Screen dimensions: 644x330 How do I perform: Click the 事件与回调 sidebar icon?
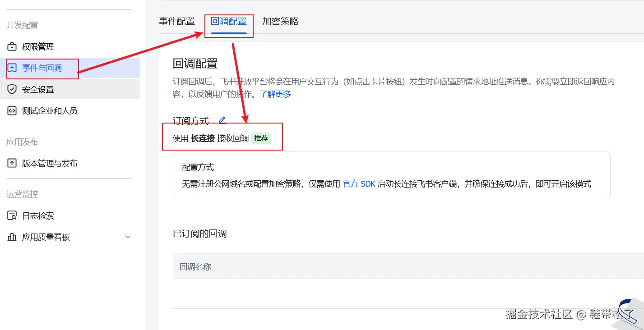click(12, 68)
